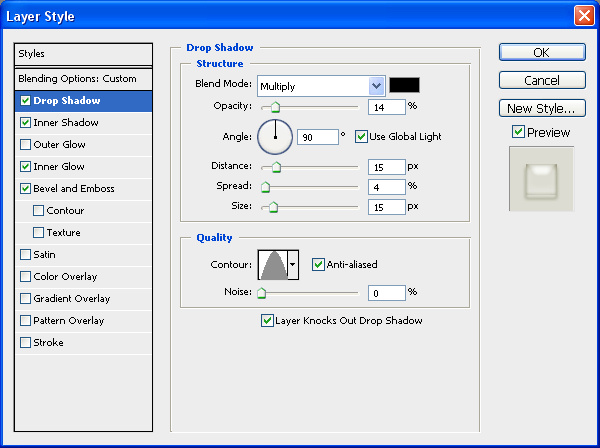Screen dimensions: 600x448
Task: Click the Distance slider handle
Action: tap(276, 167)
